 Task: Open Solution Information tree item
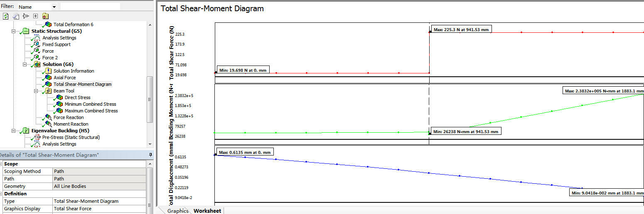(74, 71)
